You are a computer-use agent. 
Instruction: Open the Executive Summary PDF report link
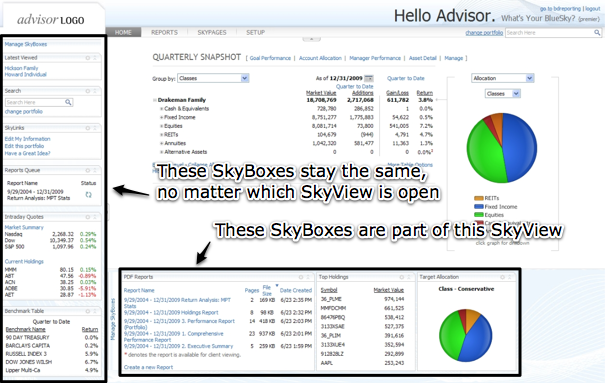[x=178, y=346]
